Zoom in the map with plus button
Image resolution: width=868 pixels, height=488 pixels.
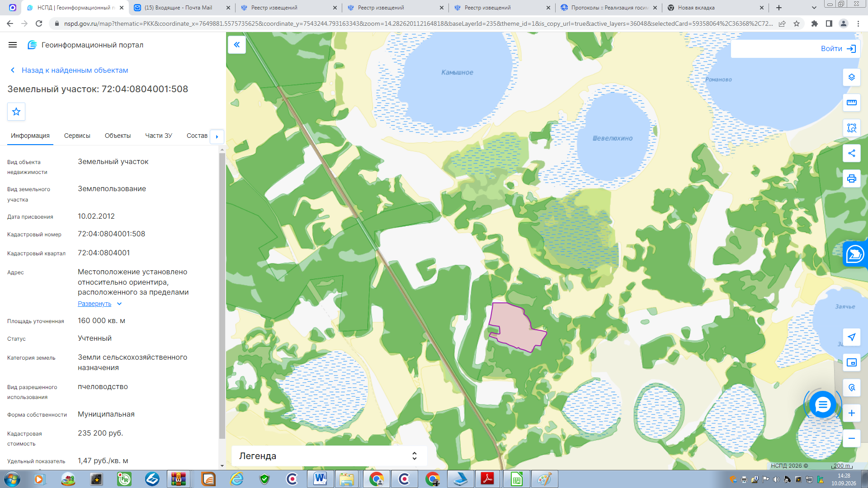[852, 413]
